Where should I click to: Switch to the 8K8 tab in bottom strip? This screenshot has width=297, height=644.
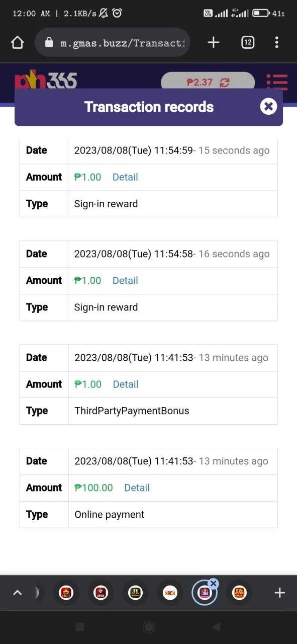coord(170,593)
